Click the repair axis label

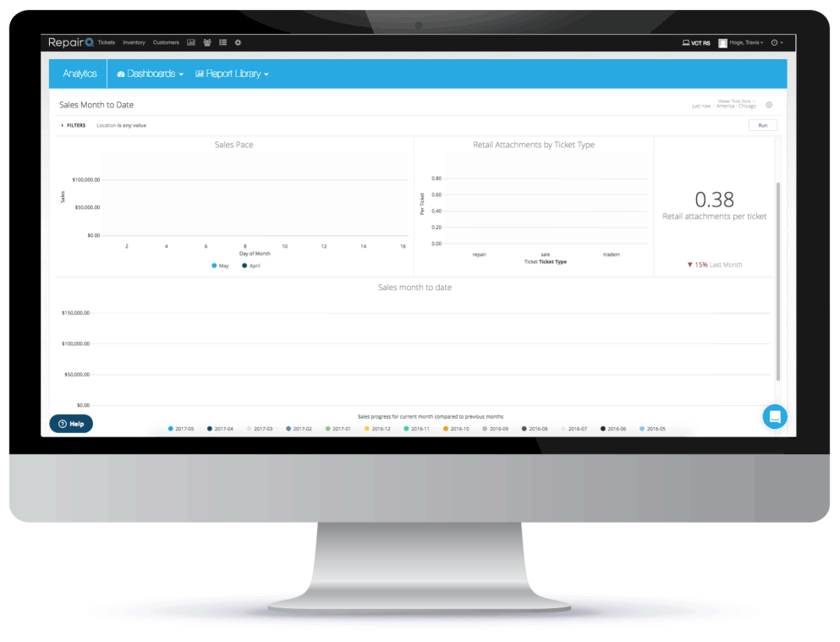[x=479, y=255]
